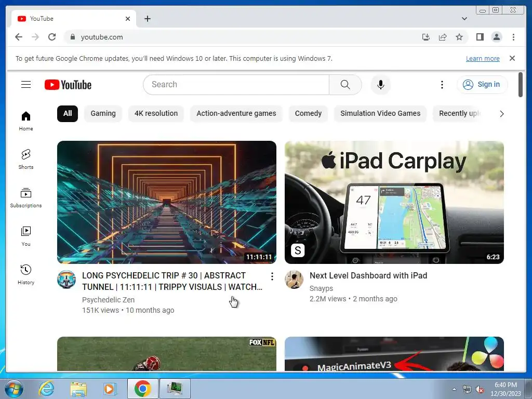Click the padlock site info icon
Viewport: 532px width, 399px height.
click(72, 37)
